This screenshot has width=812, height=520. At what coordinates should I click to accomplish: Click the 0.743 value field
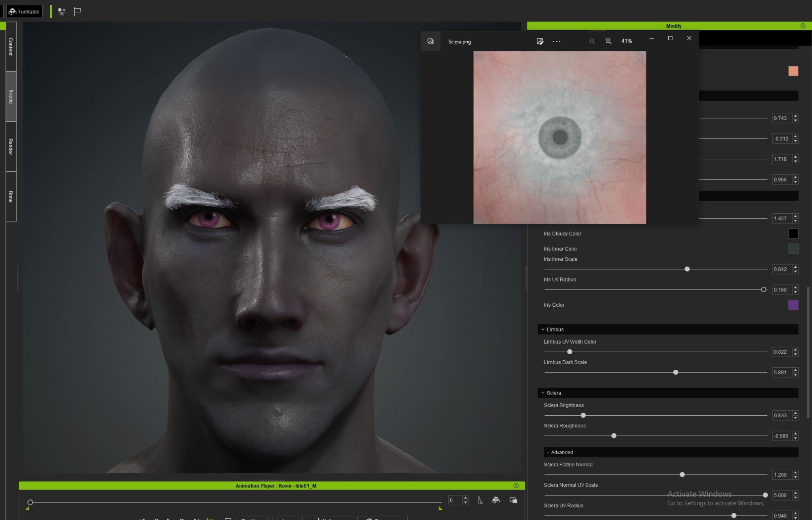click(x=782, y=118)
